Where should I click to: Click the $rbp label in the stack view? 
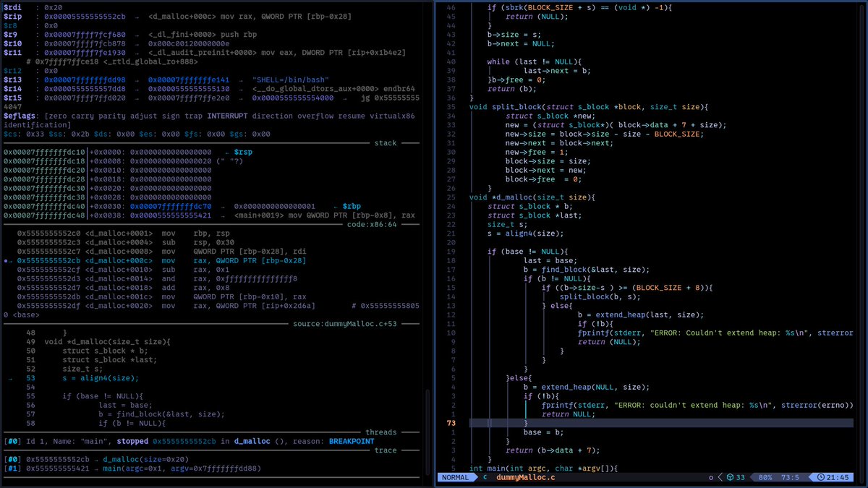click(x=351, y=206)
